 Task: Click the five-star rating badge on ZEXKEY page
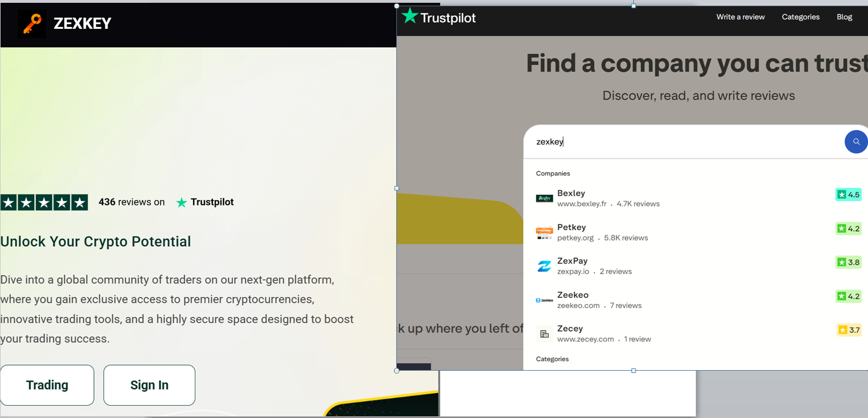[x=44, y=202]
